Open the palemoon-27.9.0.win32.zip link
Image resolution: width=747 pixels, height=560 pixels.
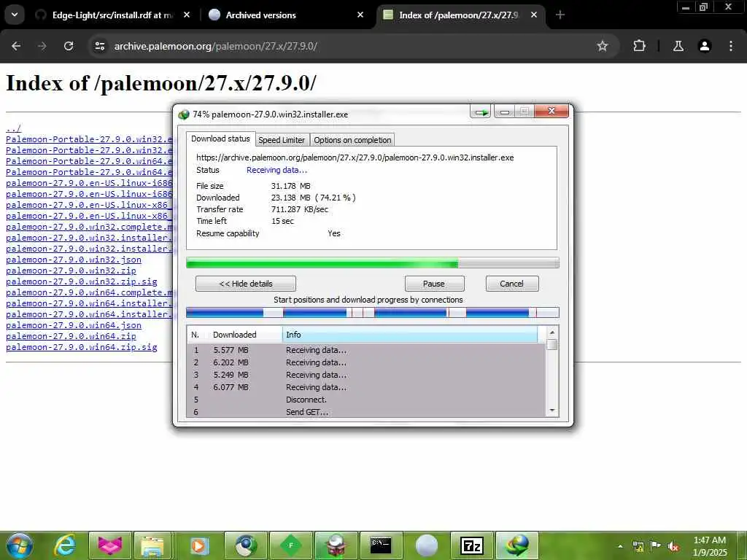coord(71,271)
